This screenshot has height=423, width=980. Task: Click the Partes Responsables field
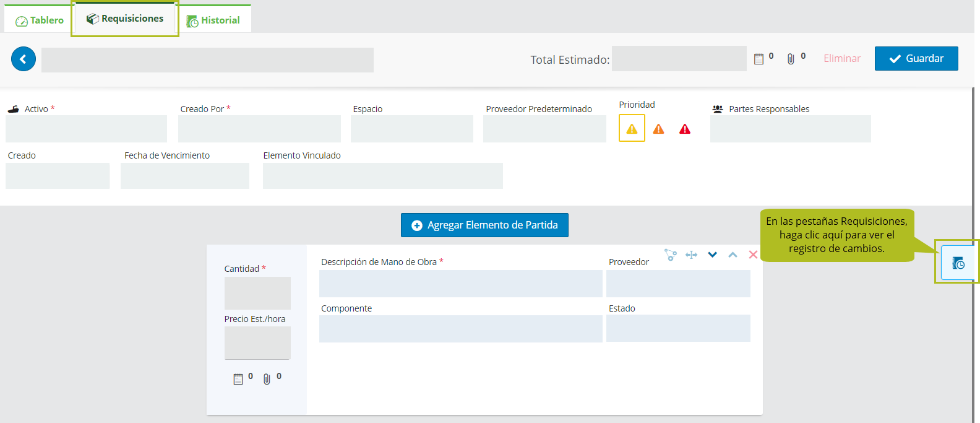[x=791, y=129]
